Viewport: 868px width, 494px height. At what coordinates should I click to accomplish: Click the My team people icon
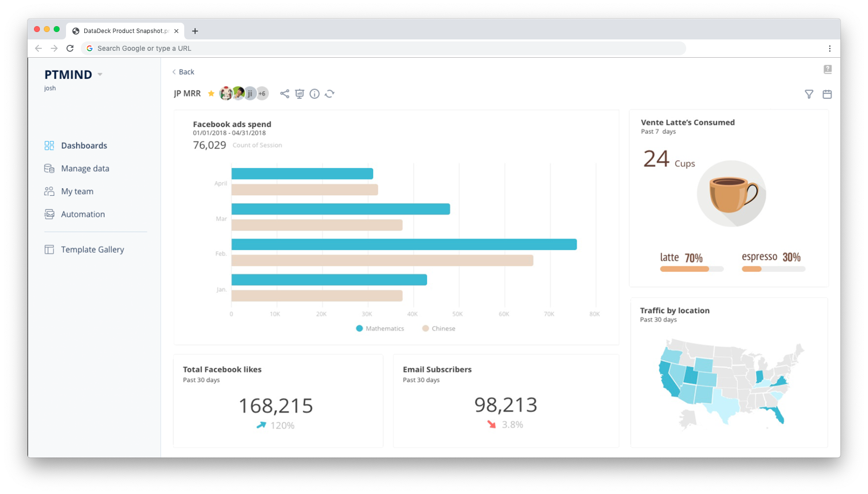(49, 191)
